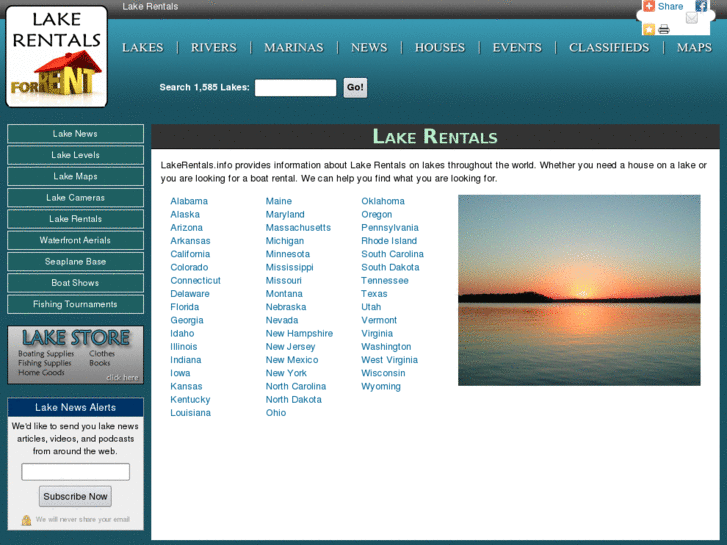
Task: Open Lake Maps in the sidebar
Action: coord(76,176)
